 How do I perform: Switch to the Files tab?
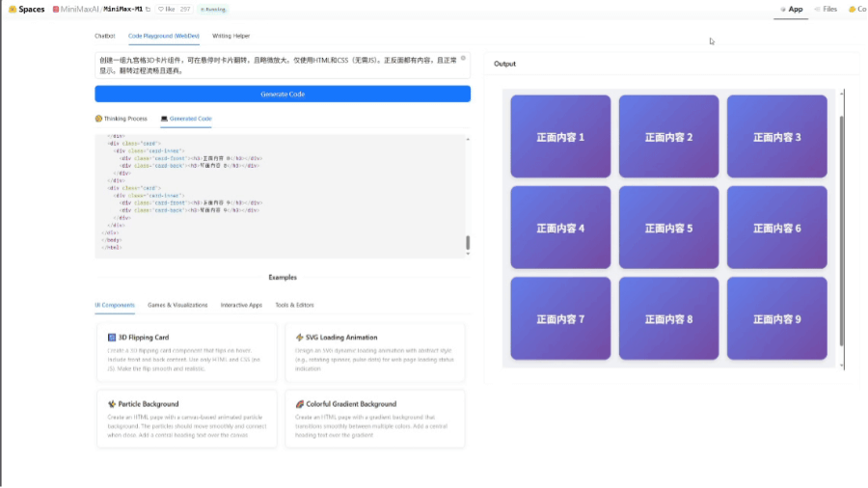pyautogui.click(x=826, y=10)
